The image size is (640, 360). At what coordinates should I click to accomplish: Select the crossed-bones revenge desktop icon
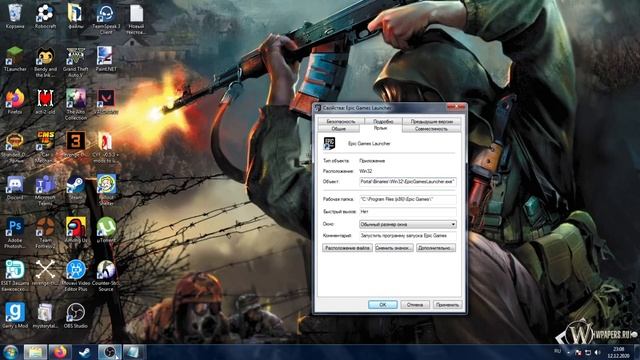click(x=45, y=273)
